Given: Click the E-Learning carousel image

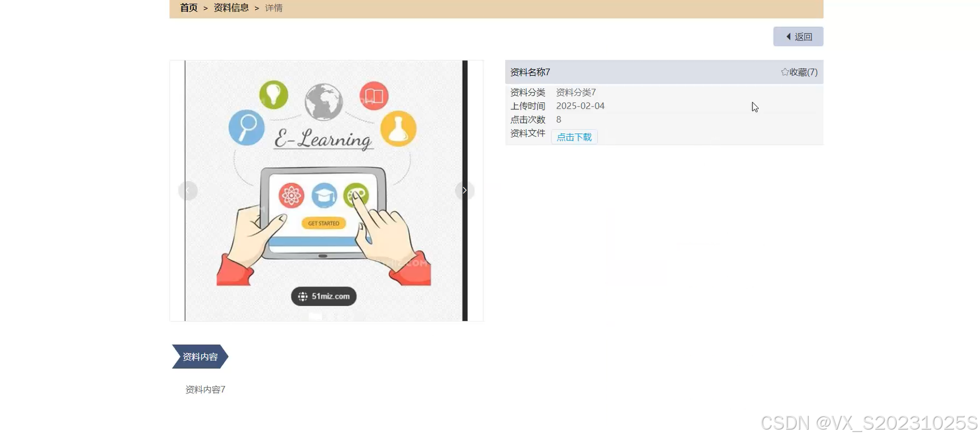Looking at the screenshot, I should point(326,190).
